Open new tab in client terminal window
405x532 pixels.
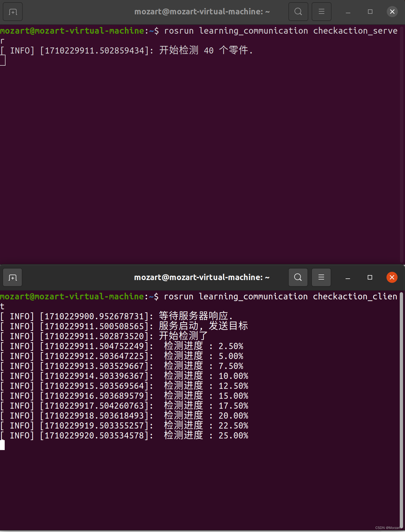[x=12, y=277]
